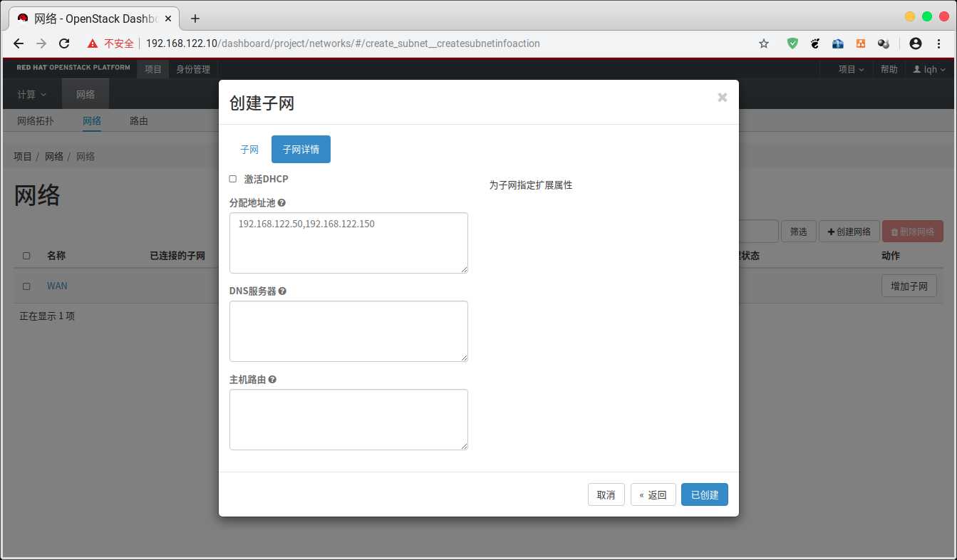Screen dimensions: 957x560
Task: Click inside the 主机路由 text area
Action: (x=348, y=419)
